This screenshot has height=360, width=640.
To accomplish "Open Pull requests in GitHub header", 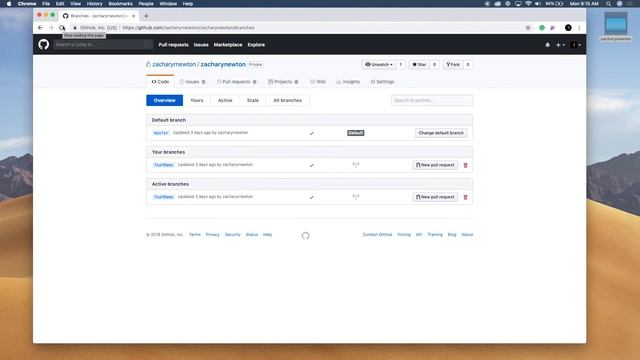I will click(173, 45).
